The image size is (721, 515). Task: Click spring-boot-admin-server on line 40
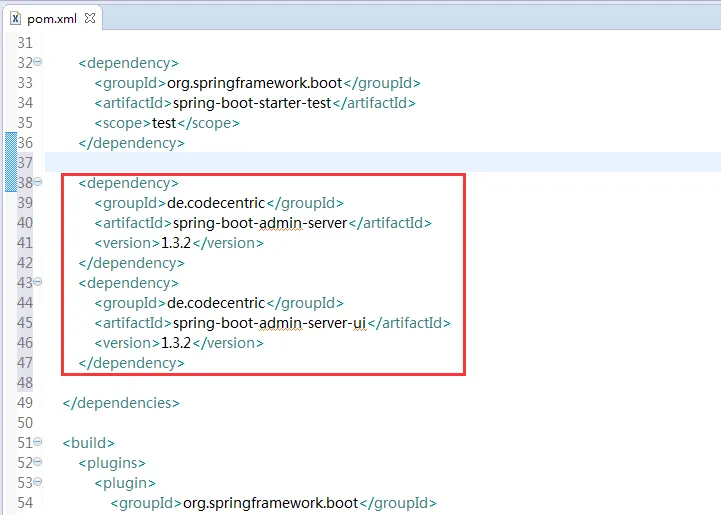(x=260, y=223)
